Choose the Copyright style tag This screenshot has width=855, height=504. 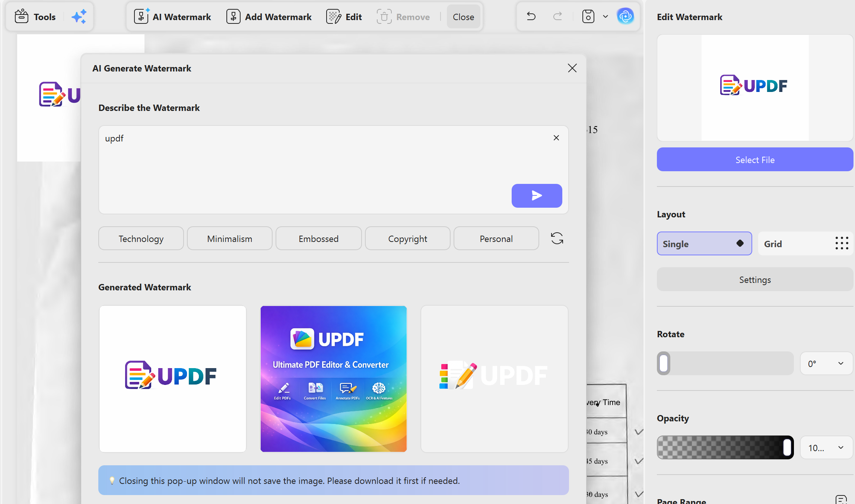click(x=407, y=239)
